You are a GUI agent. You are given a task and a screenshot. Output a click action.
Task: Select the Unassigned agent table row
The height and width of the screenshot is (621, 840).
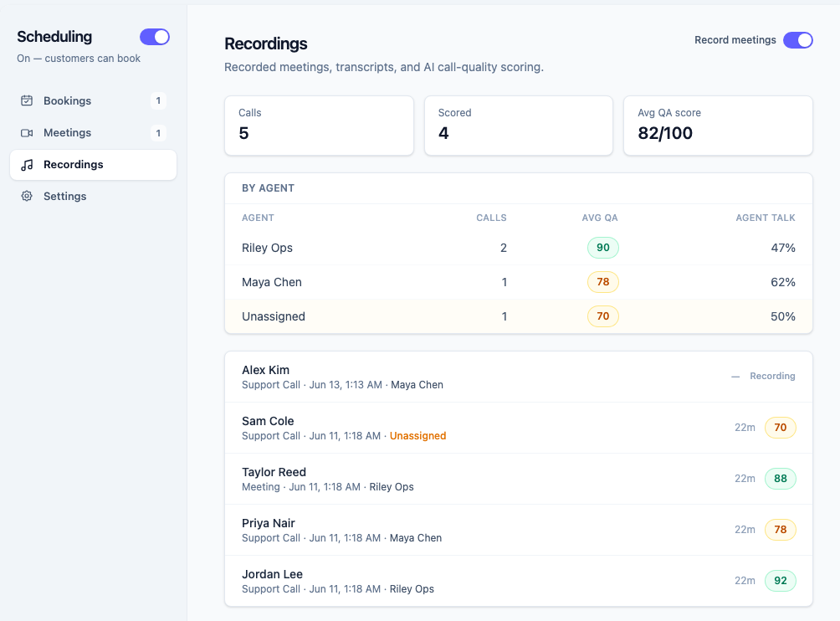519,316
